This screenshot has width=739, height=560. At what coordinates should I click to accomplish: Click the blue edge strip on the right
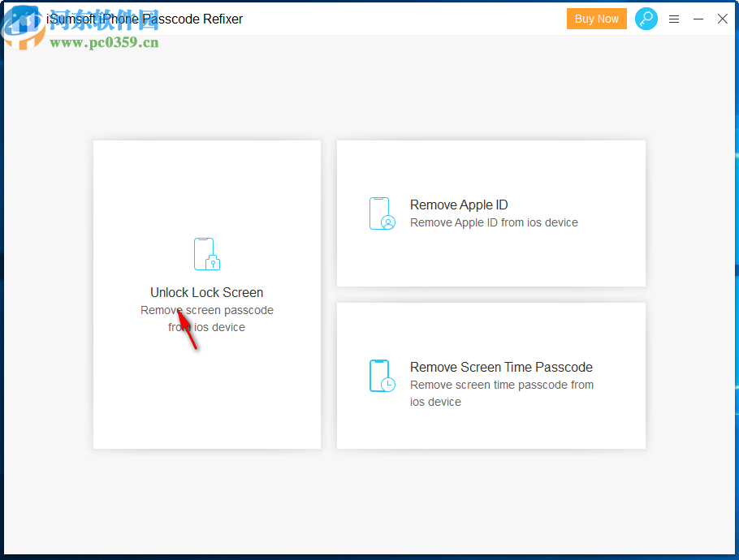coord(736,280)
